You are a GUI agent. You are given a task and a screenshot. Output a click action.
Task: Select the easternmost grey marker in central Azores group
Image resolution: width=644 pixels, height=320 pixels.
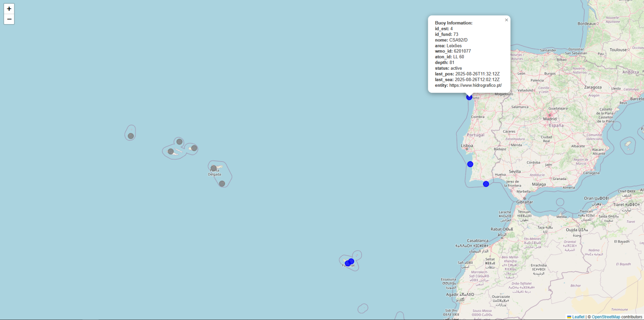pos(194,148)
